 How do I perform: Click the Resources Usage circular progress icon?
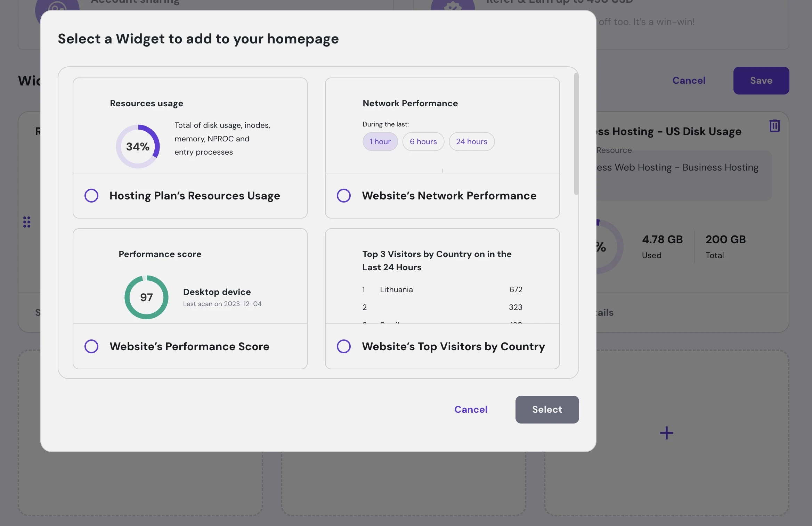point(138,146)
